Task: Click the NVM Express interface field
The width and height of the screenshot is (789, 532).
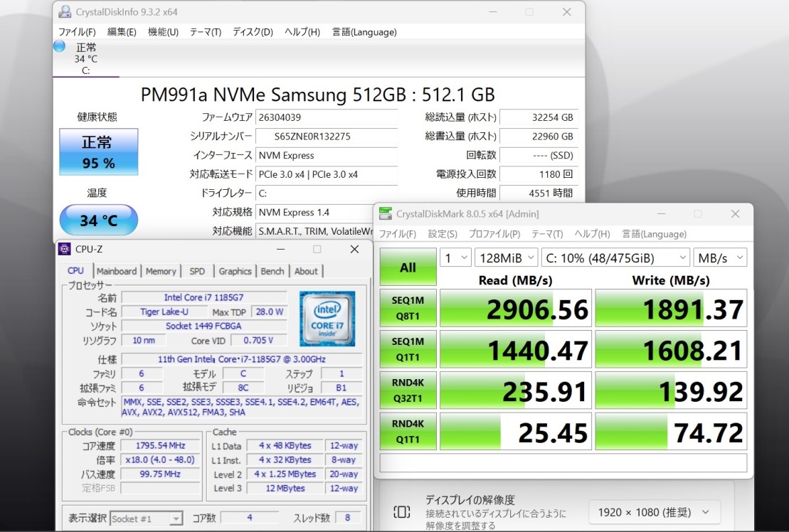Action: (326, 155)
